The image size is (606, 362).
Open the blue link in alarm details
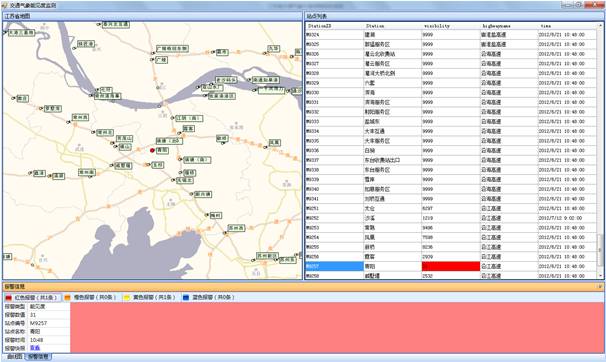(35, 348)
